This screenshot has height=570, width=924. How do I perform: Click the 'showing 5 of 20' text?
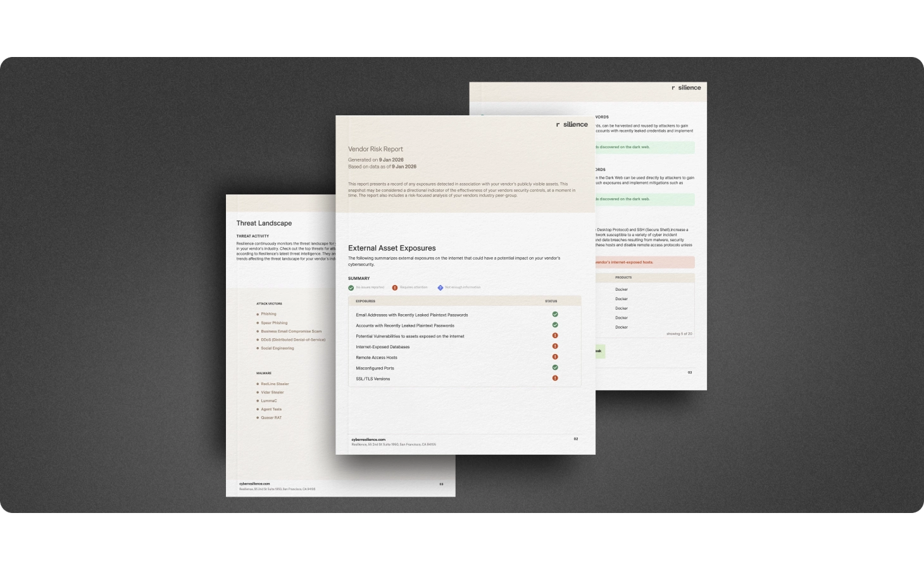click(x=678, y=334)
